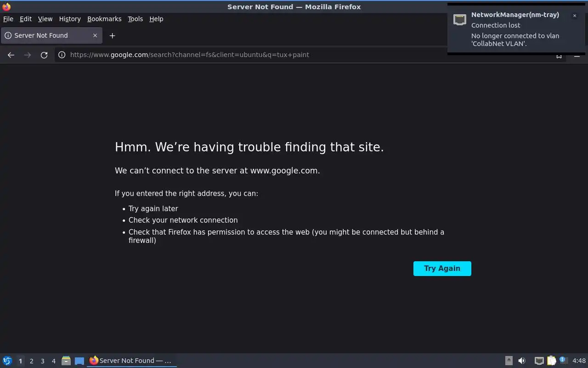Click the 4:48 clock
The image size is (588, 368).
click(x=579, y=361)
